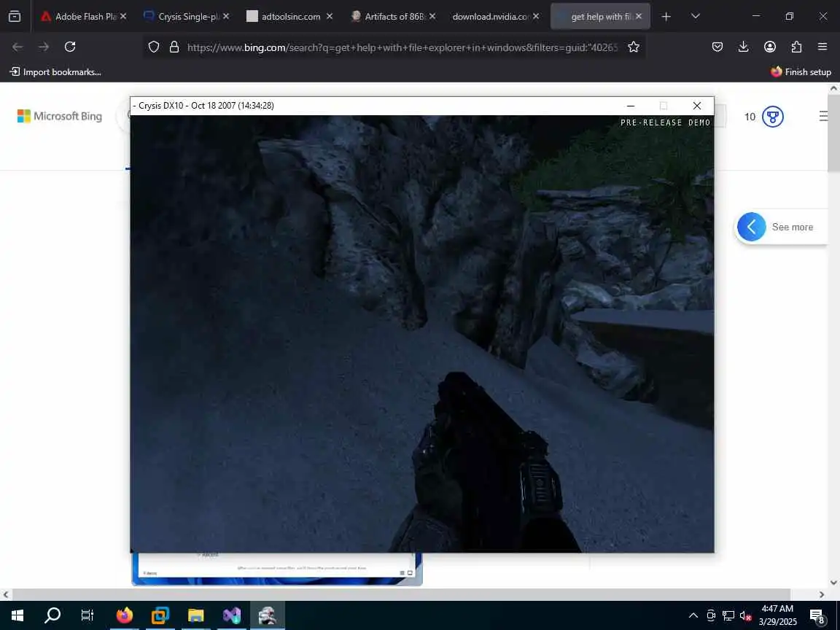This screenshot has height=630, width=840.
Task: Show hidden system tray icons
Action: tap(693, 615)
